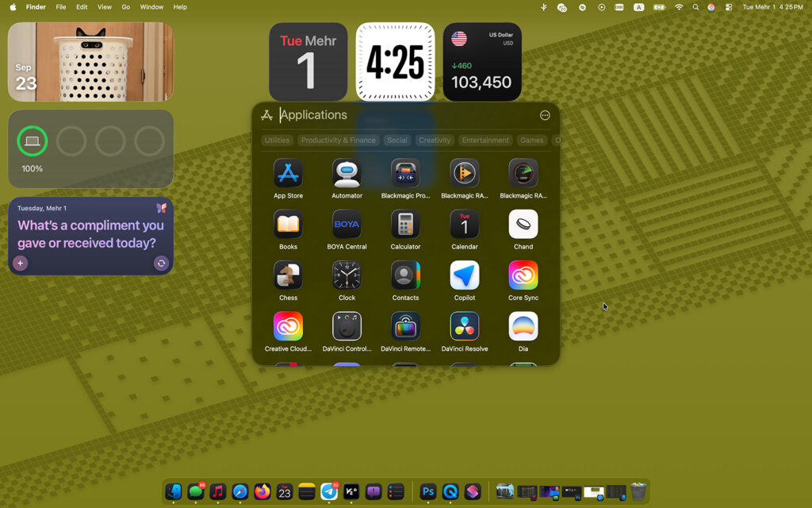
Task: Select the Entertainment category filter
Action: [485, 140]
